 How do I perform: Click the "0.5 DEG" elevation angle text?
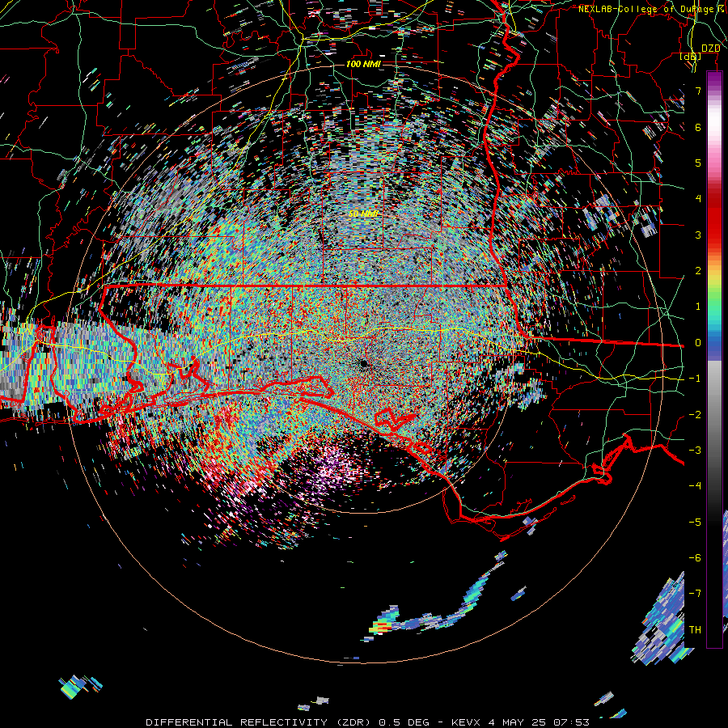pos(404,722)
